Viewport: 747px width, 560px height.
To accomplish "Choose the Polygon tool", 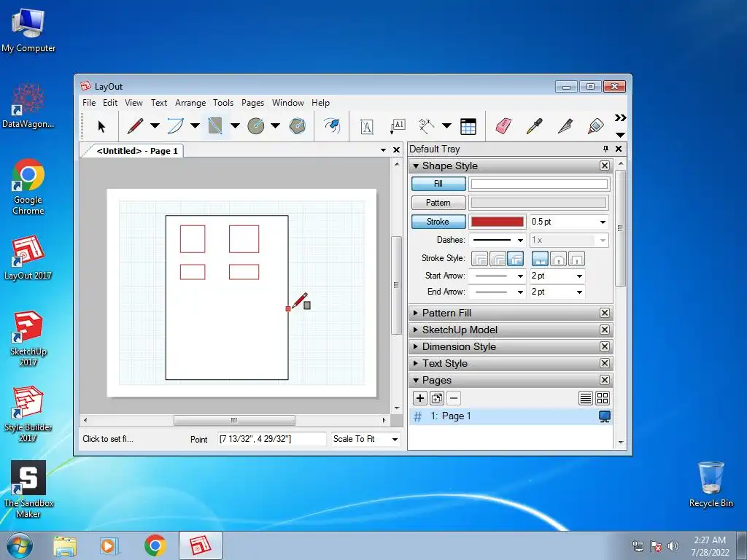I will tap(298, 126).
